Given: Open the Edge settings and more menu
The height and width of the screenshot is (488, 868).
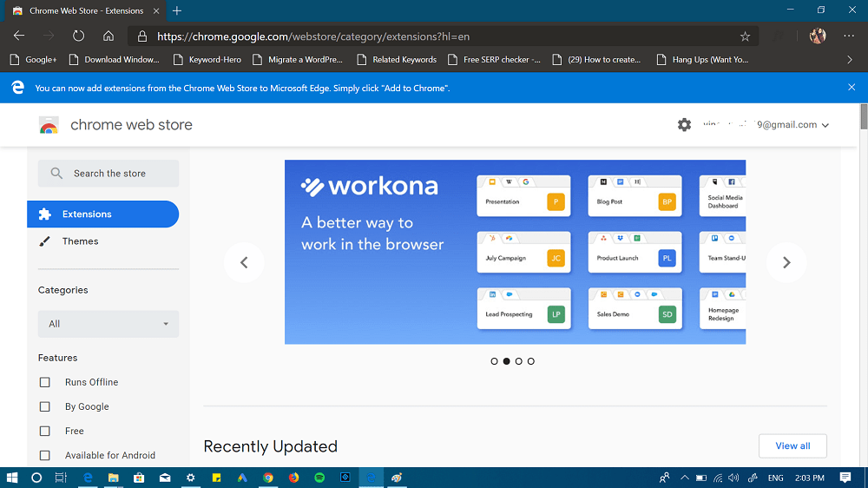Looking at the screenshot, I should click(849, 36).
